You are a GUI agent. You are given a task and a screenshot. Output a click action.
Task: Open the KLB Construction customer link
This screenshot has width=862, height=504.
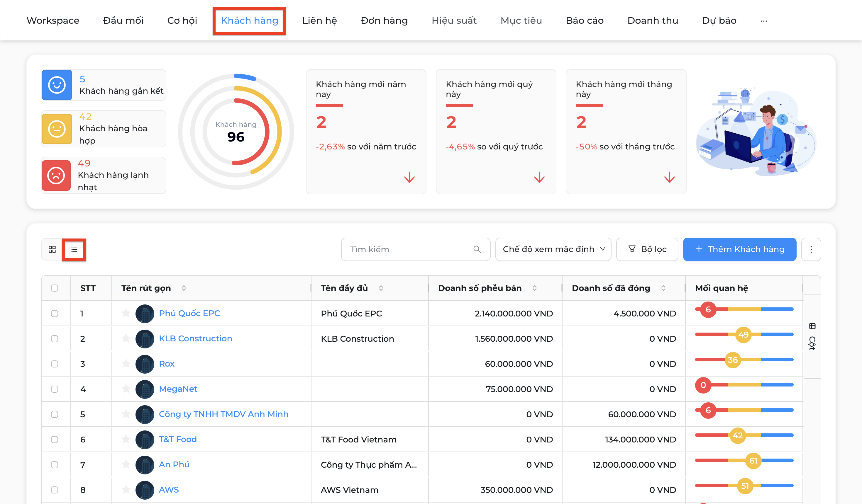(196, 339)
